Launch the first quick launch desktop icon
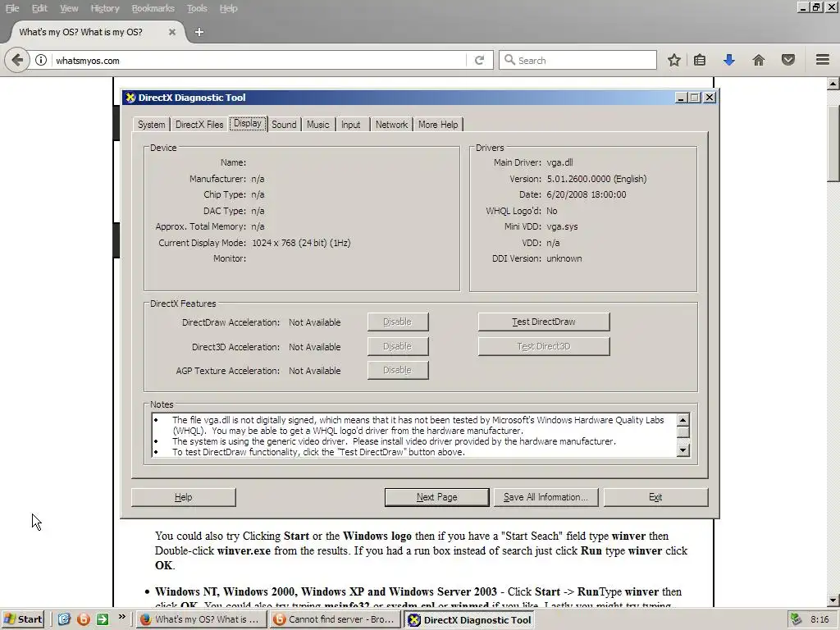This screenshot has width=840, height=630. (x=64, y=619)
